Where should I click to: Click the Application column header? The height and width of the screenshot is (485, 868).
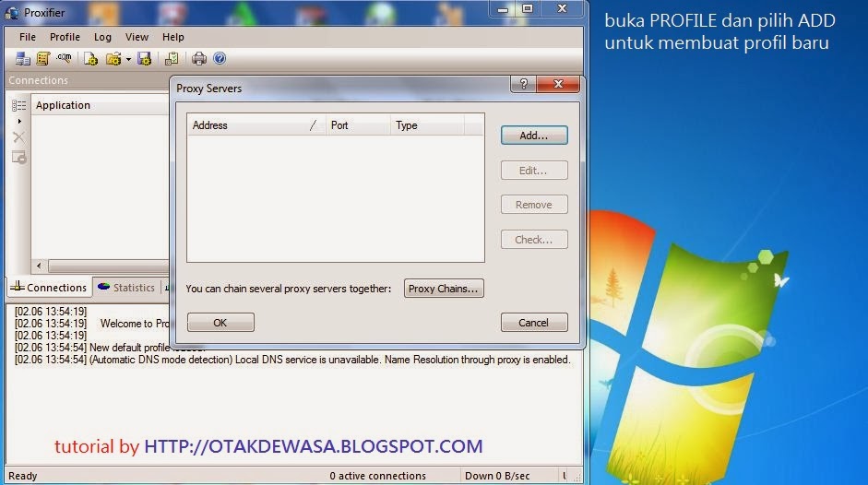(101, 105)
